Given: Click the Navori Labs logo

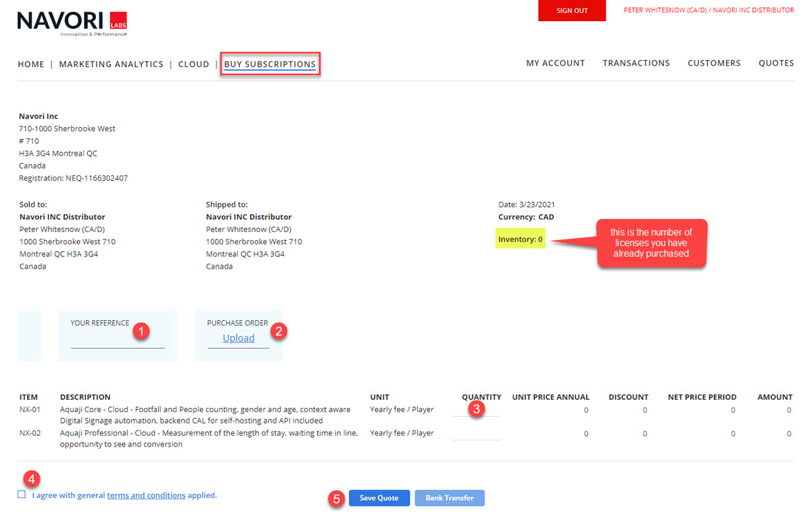Looking at the screenshot, I should [x=72, y=23].
